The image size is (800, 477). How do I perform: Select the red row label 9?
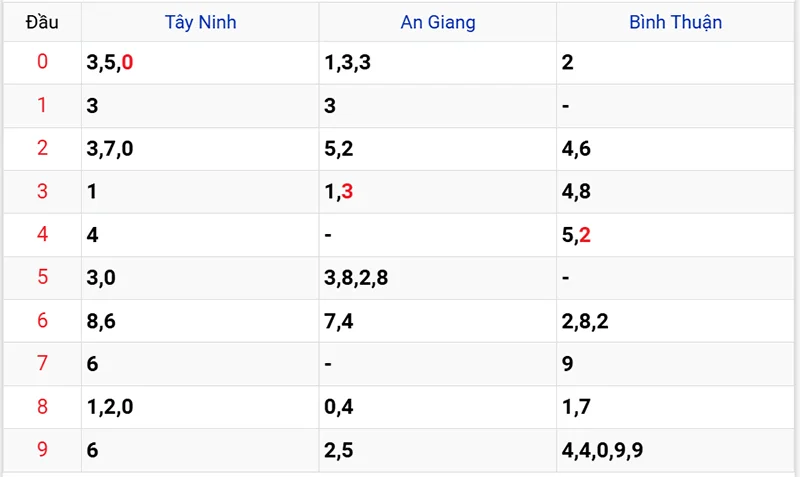[42, 450]
